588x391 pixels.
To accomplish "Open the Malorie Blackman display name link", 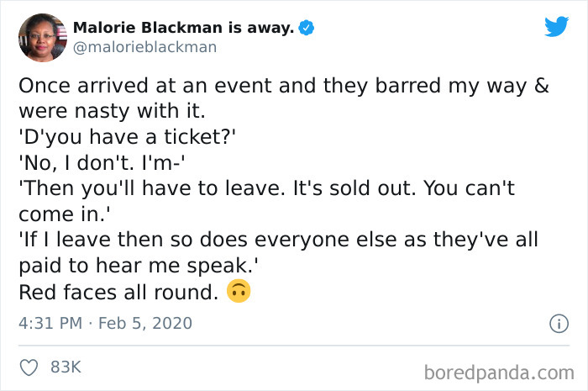I will click(183, 28).
